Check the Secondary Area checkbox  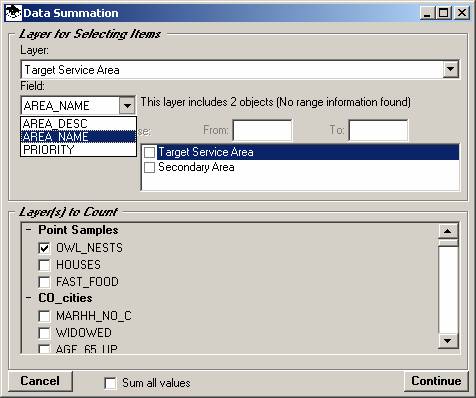149,167
